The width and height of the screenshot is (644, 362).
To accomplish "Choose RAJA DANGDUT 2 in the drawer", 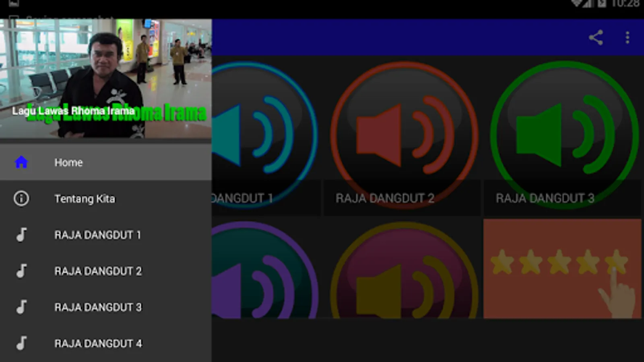I will (x=106, y=271).
